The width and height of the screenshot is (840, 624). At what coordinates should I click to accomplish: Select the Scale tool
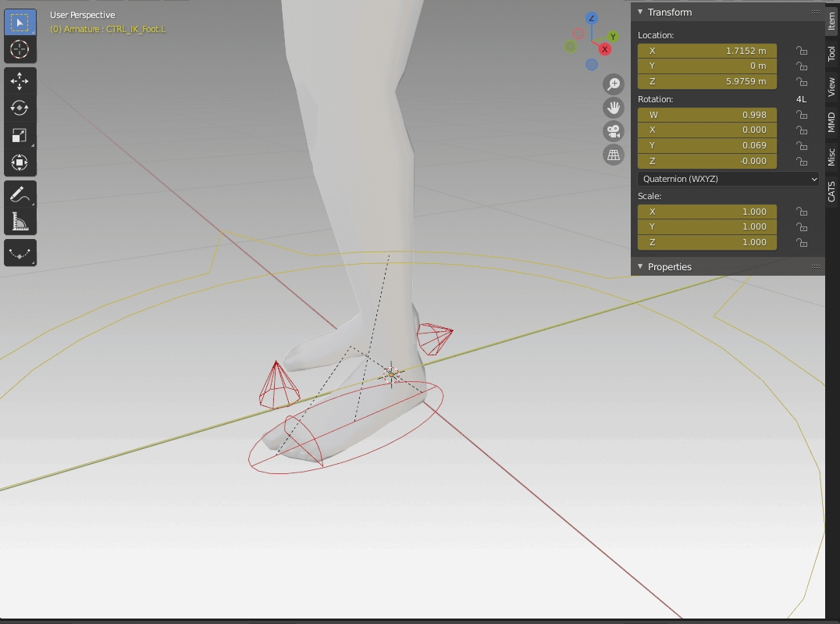(20, 135)
